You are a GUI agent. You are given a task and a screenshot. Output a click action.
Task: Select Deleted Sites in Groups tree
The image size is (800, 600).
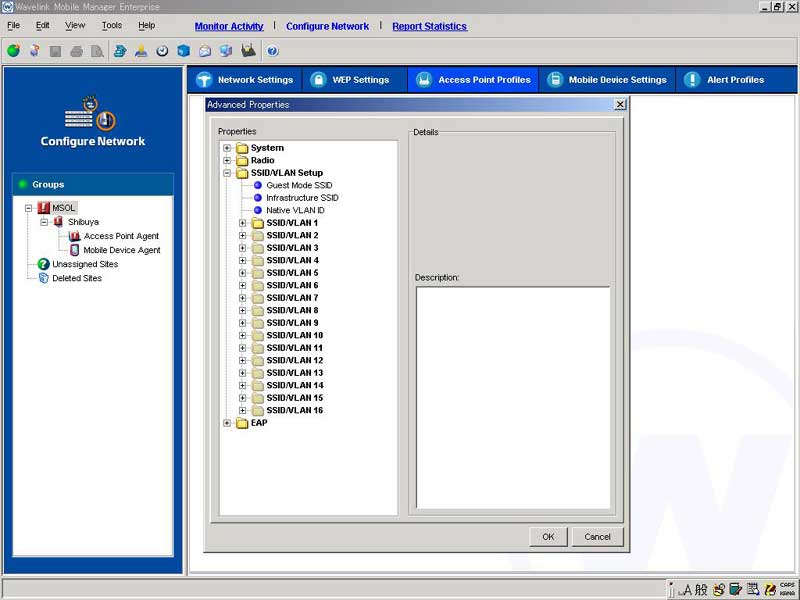coord(77,278)
